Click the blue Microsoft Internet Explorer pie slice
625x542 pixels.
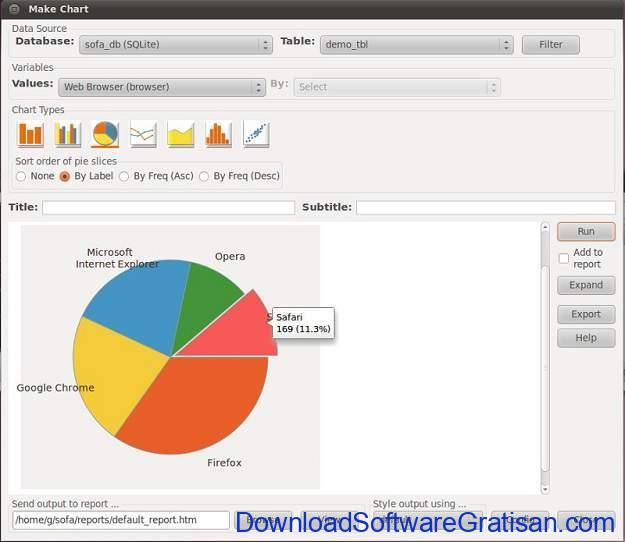click(142, 303)
